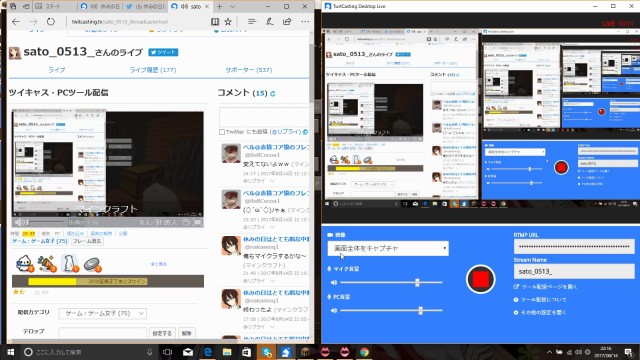Click the live video preview thumbnail
This screenshot has height=360, width=640.
click(x=107, y=164)
